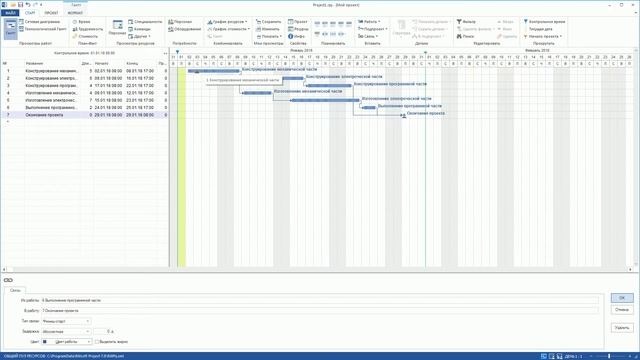Choose Трудоемкость in the План-Факт group
The width and height of the screenshot is (640, 360).
coord(87,29)
